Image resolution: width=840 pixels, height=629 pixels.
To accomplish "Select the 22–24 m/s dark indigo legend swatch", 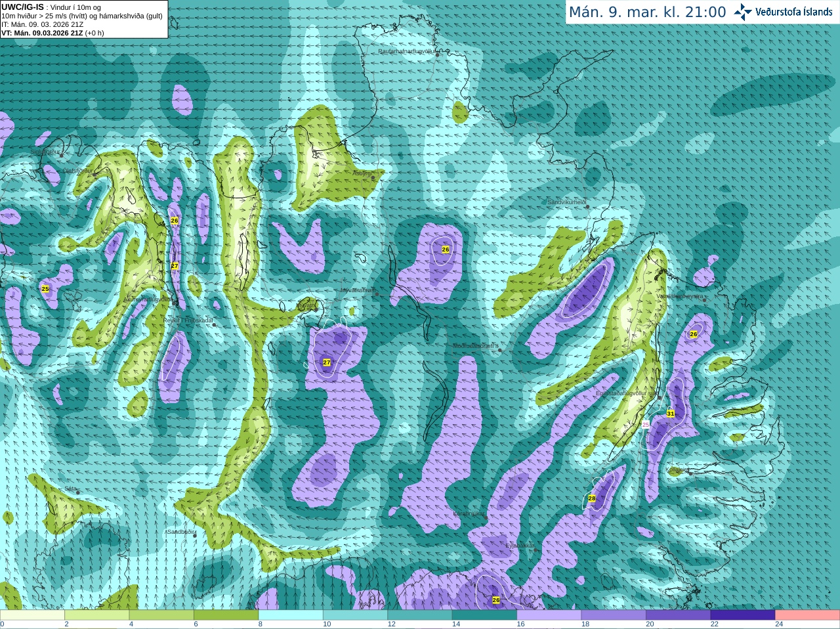I will pos(743,615).
